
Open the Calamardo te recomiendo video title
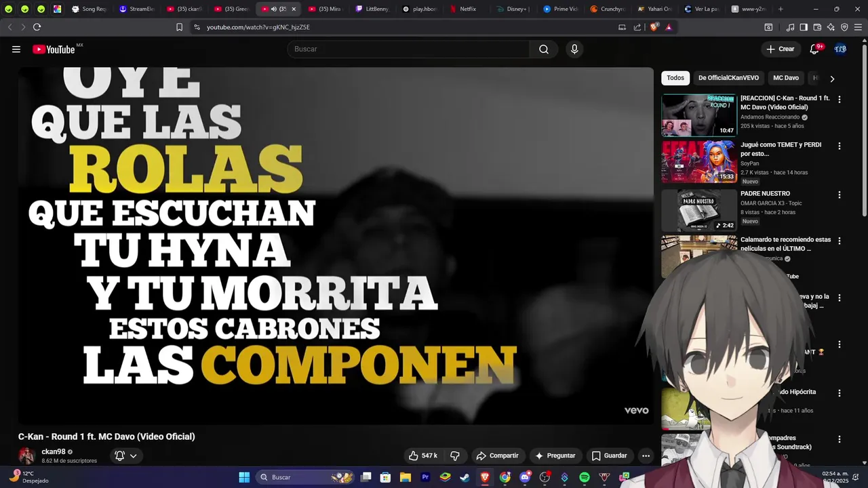(785, 244)
